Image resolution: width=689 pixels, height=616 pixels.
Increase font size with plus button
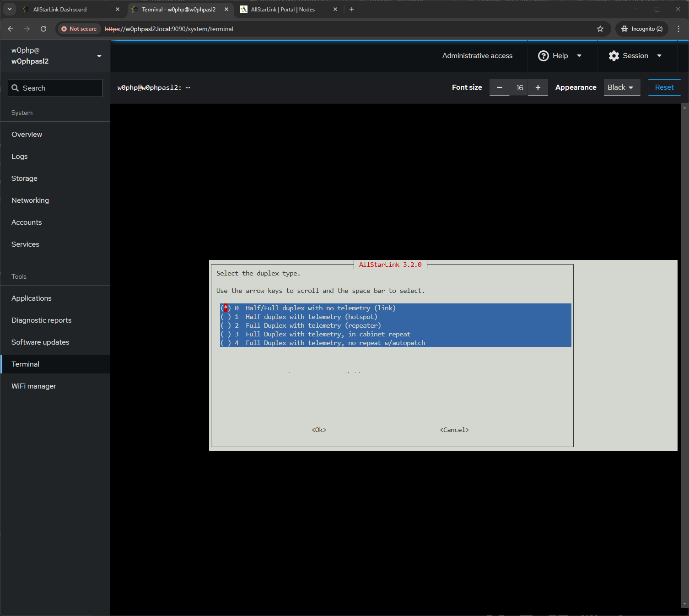[538, 87]
